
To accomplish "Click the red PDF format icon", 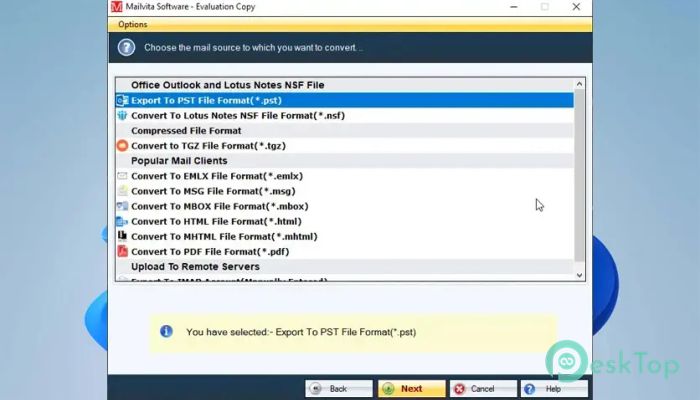I will (122, 251).
